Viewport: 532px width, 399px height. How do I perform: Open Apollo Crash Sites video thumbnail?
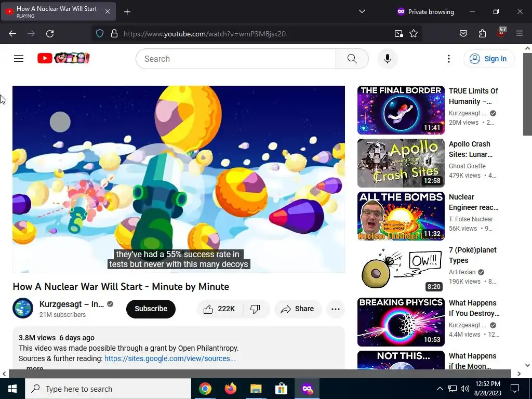401,163
